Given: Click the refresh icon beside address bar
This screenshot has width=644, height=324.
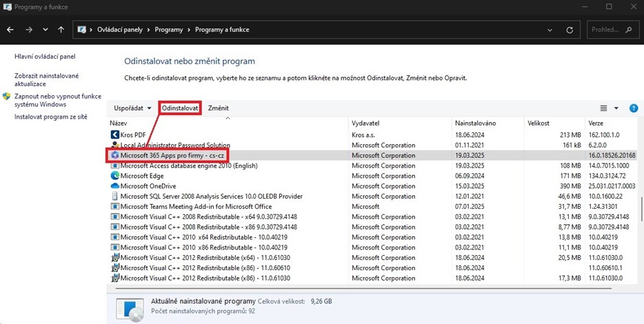Looking at the screenshot, I should click(x=570, y=30).
